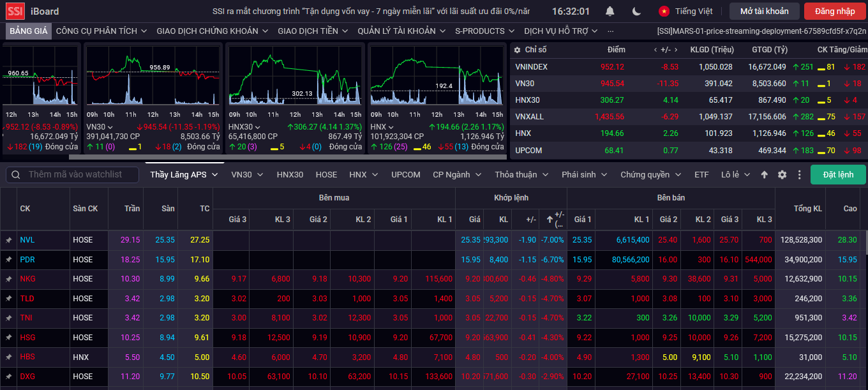Click the red Đăng nhập button
This screenshot has height=390, width=868.
[x=834, y=11]
